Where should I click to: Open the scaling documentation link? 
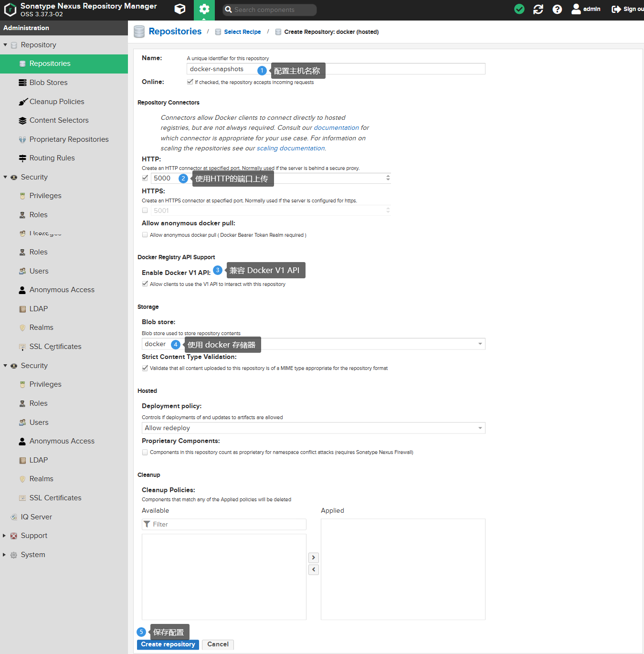click(x=290, y=148)
